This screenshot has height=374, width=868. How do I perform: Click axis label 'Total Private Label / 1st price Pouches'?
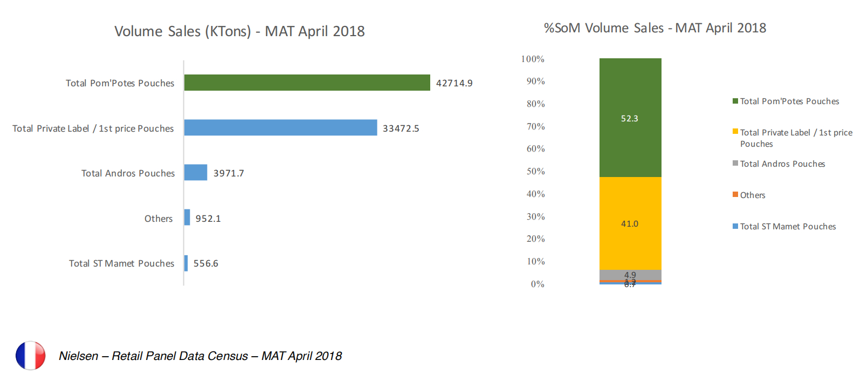pos(93,128)
